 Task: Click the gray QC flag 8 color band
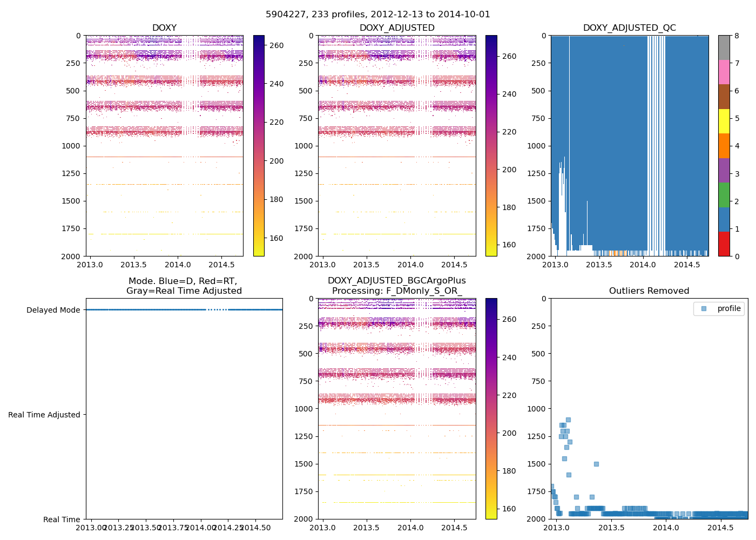[724, 48]
